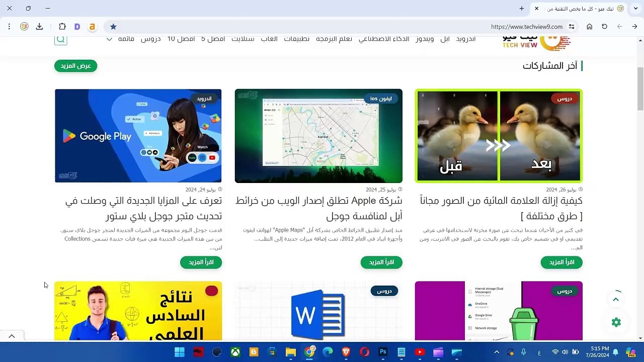
Task: Open Blogger from the taskbar
Action: pos(254,352)
